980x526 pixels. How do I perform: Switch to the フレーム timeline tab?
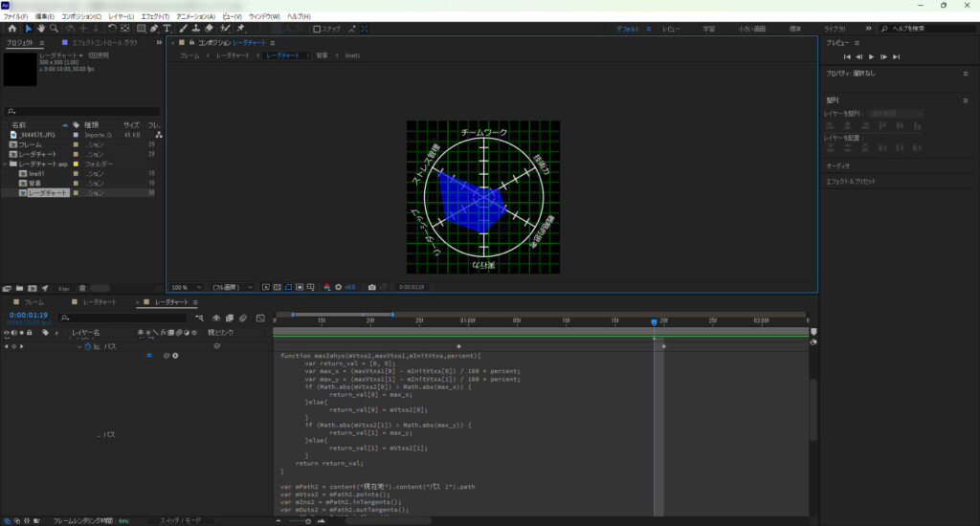(x=33, y=302)
